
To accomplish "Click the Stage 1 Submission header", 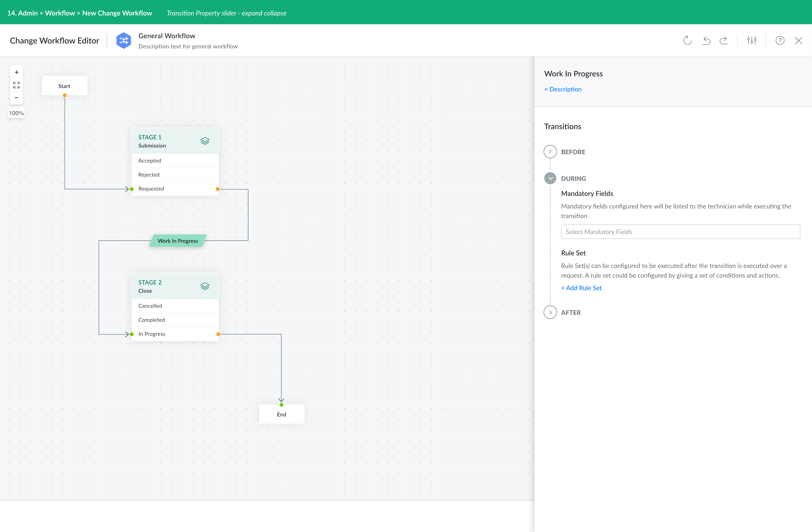I will [x=175, y=141].
